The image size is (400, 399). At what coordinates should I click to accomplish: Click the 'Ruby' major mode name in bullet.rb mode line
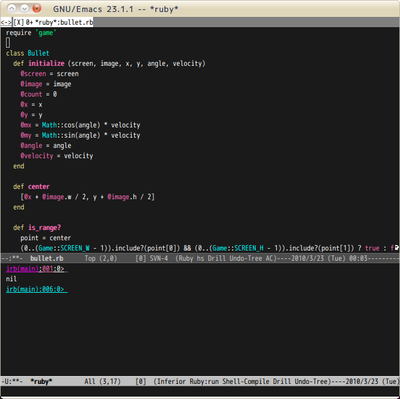point(186,258)
